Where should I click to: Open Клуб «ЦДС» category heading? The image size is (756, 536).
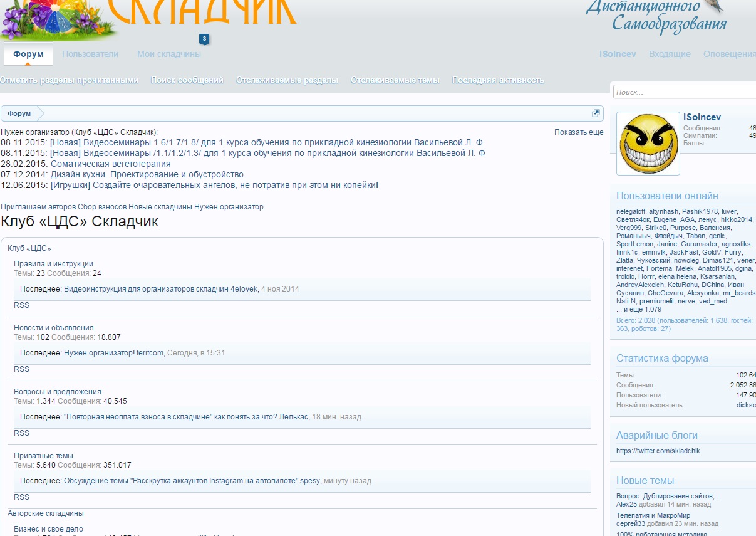pos(29,248)
